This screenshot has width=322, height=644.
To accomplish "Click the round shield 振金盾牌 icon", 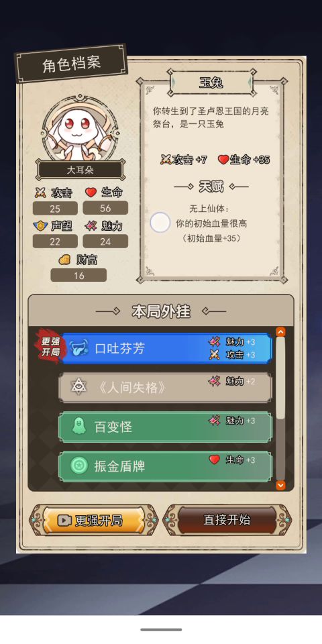I will point(78,466).
